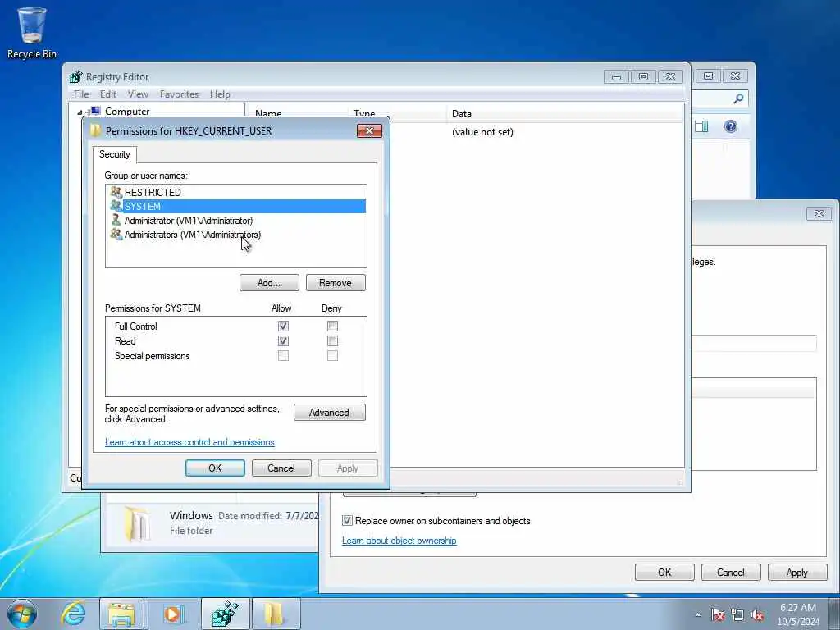
Task: Click Deny checkbox for Special permissions
Action: tap(333, 356)
